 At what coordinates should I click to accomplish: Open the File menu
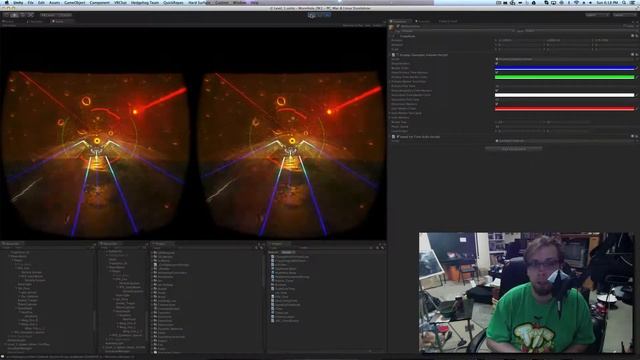(31, 2)
